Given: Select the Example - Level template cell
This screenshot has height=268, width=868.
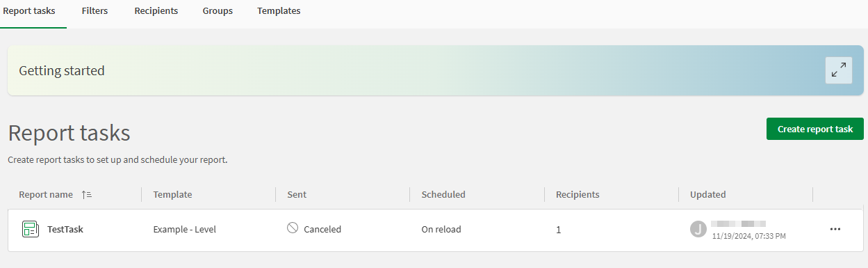Looking at the screenshot, I should [184, 229].
